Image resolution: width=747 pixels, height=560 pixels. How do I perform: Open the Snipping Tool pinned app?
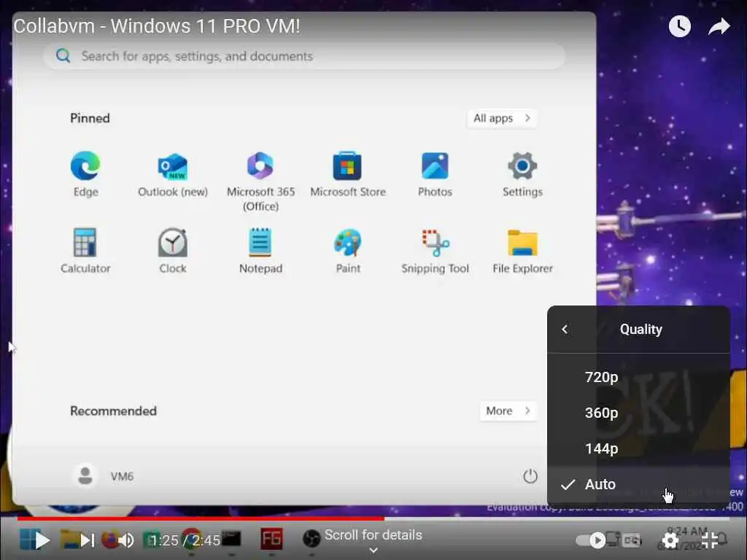[435, 242]
